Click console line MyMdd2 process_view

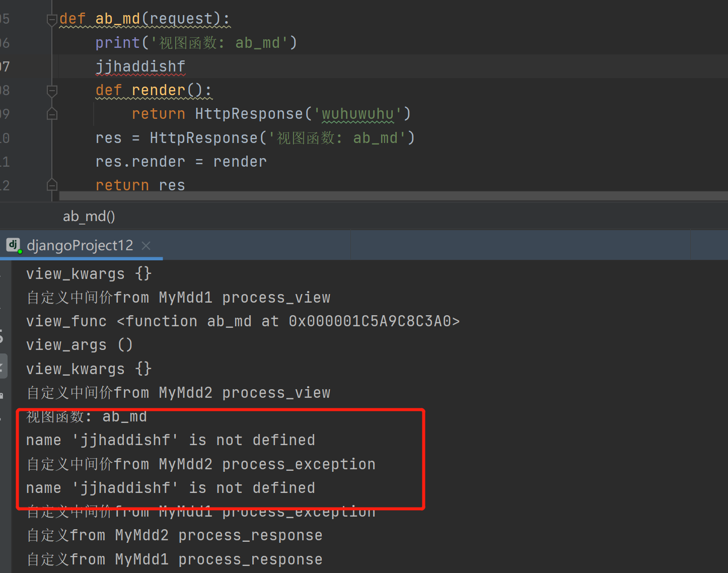click(x=179, y=393)
